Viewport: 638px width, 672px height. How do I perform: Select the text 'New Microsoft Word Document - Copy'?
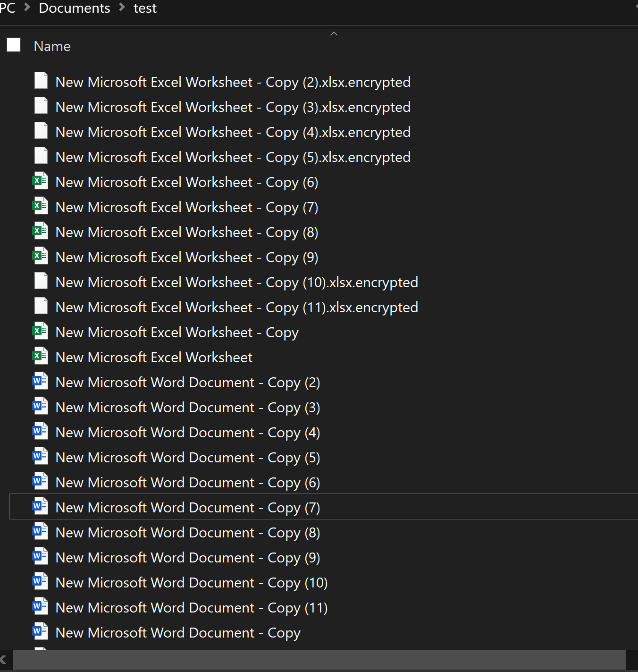[x=178, y=633]
